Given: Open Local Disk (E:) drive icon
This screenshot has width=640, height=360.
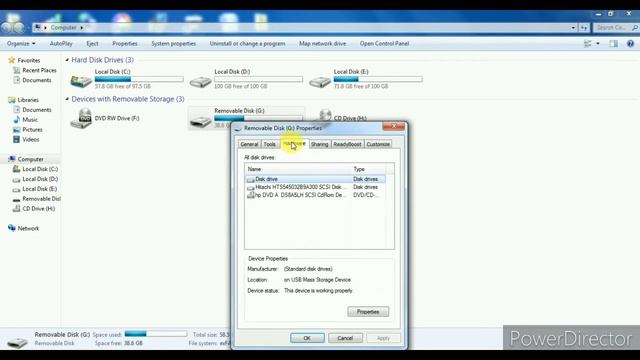Looking at the screenshot, I should tap(320, 81).
